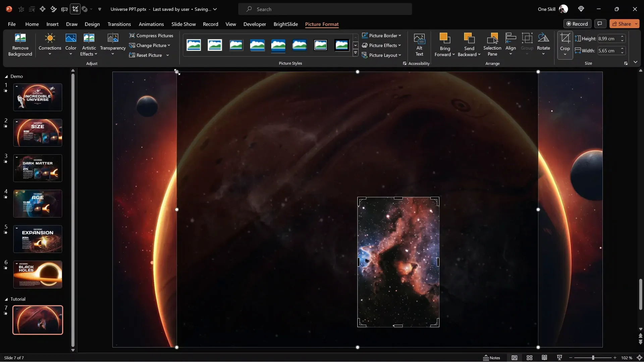Open the Crop dropdown arrow

(565, 54)
